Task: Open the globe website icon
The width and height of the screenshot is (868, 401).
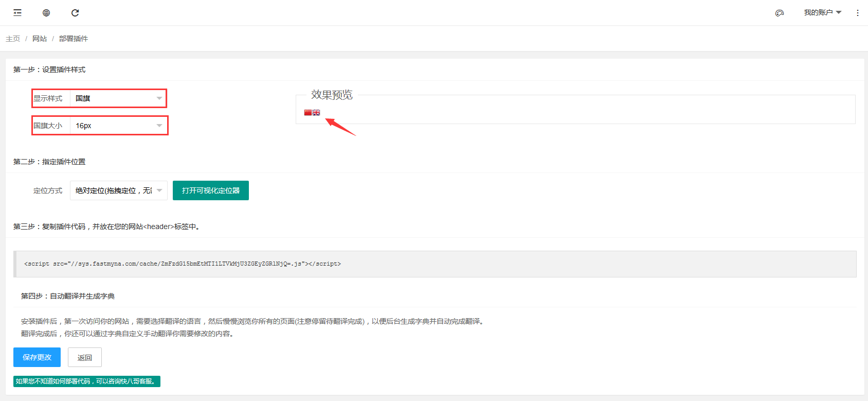Action: [46, 13]
